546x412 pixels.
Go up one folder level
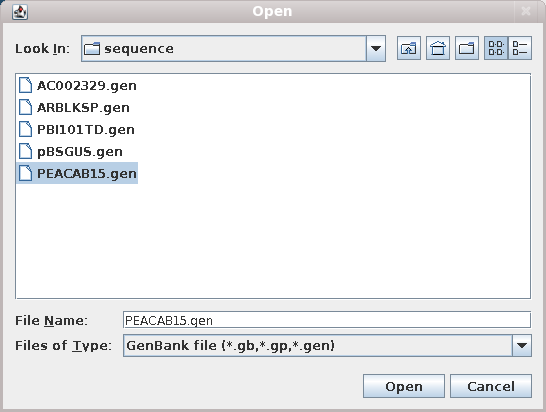(409, 48)
